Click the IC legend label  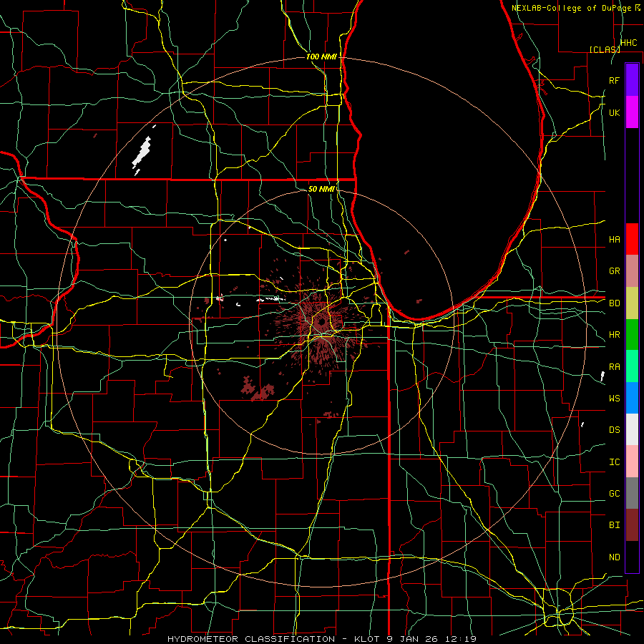tap(614, 462)
